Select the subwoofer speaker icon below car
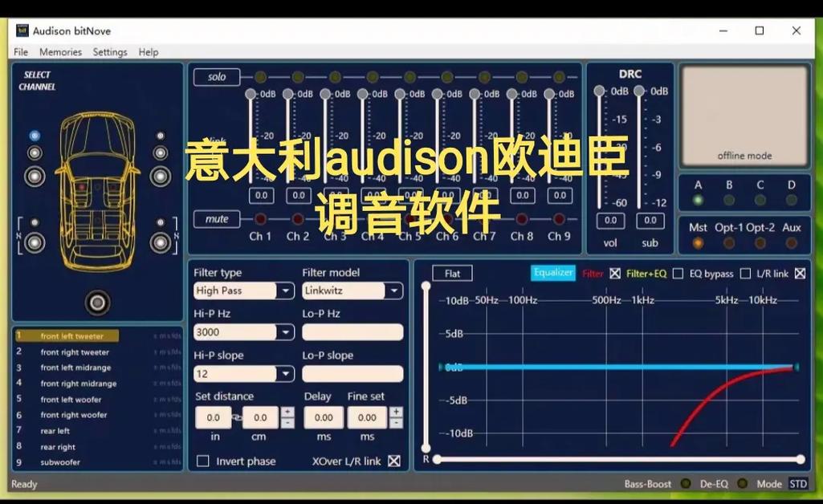The height and width of the screenshot is (504, 823). (x=98, y=303)
